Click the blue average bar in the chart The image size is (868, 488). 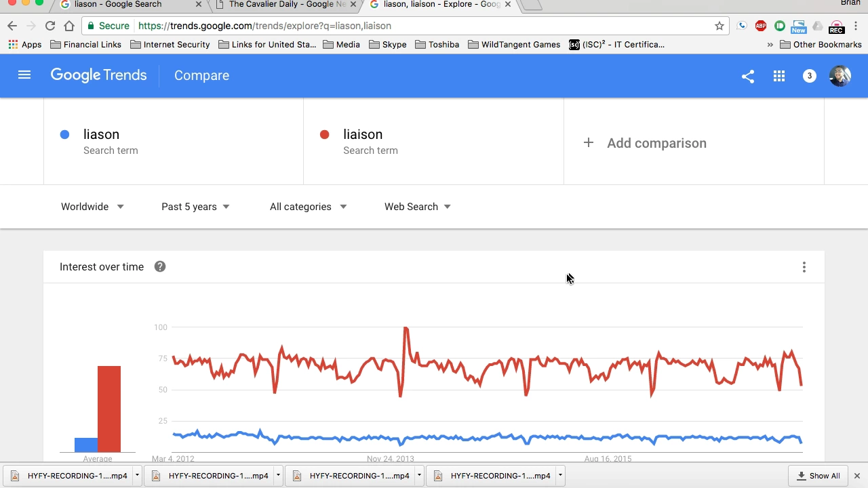[x=86, y=445]
